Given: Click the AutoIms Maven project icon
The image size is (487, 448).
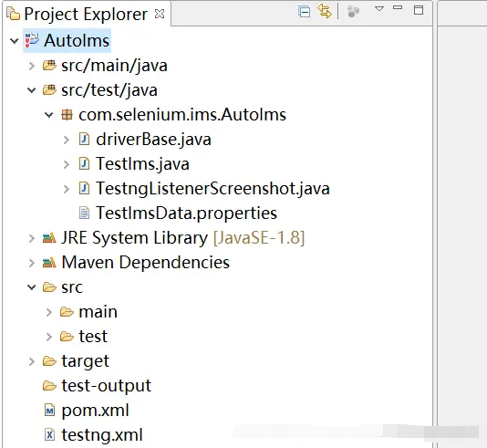Looking at the screenshot, I should tap(32, 40).
